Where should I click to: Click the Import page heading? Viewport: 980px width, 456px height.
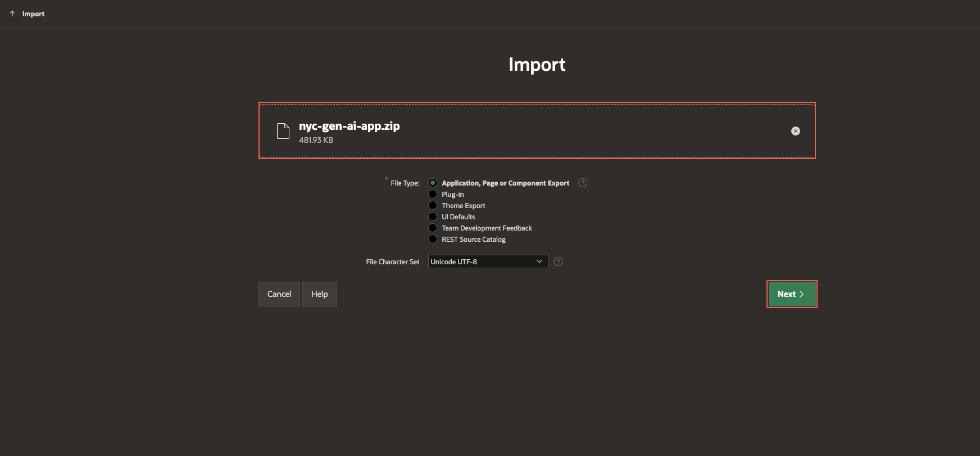click(537, 65)
